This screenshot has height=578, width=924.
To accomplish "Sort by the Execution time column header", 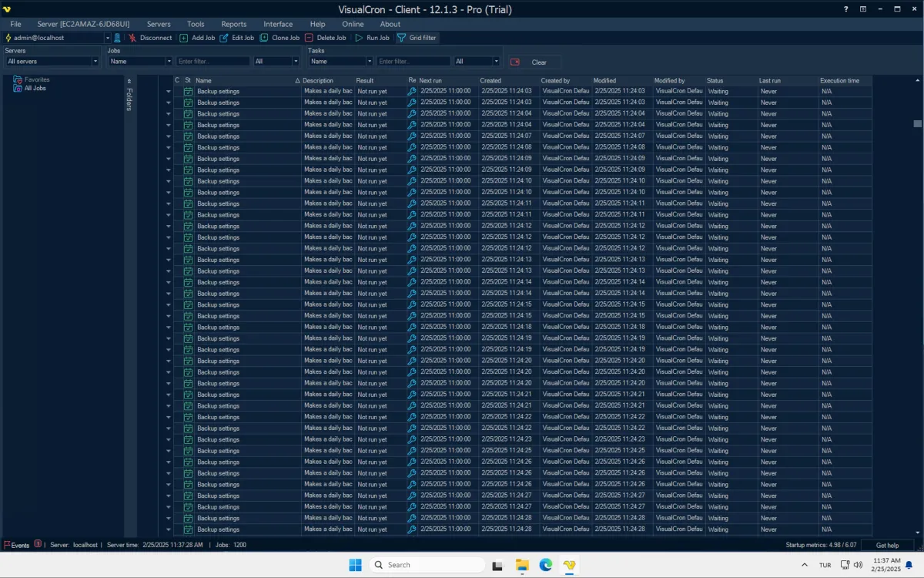I will click(845, 80).
